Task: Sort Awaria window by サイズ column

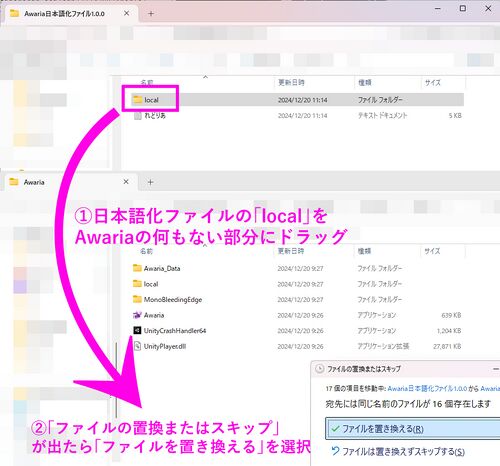Action: pos(432,251)
